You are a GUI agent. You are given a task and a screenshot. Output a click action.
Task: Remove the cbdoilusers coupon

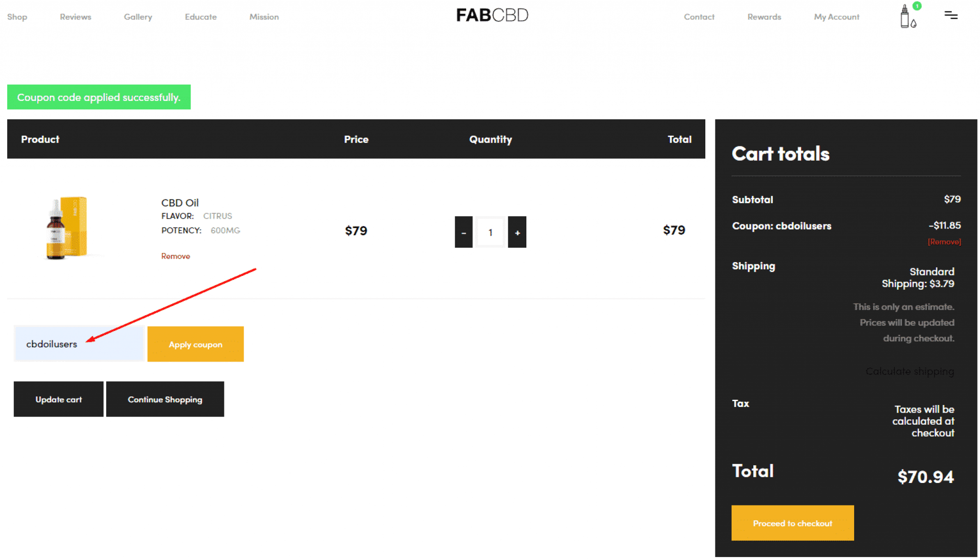coord(944,241)
